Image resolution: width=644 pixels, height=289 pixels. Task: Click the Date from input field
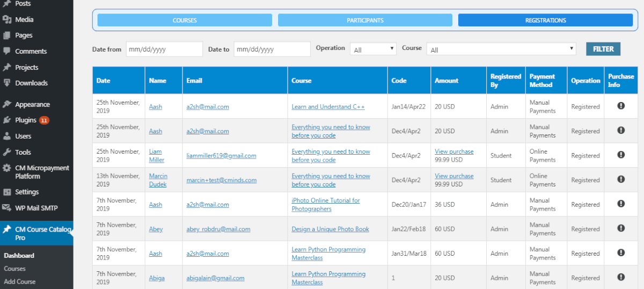(164, 49)
